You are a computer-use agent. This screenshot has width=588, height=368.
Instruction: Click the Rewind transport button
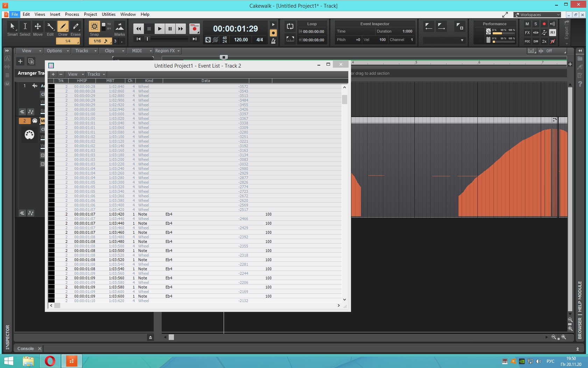[139, 29]
